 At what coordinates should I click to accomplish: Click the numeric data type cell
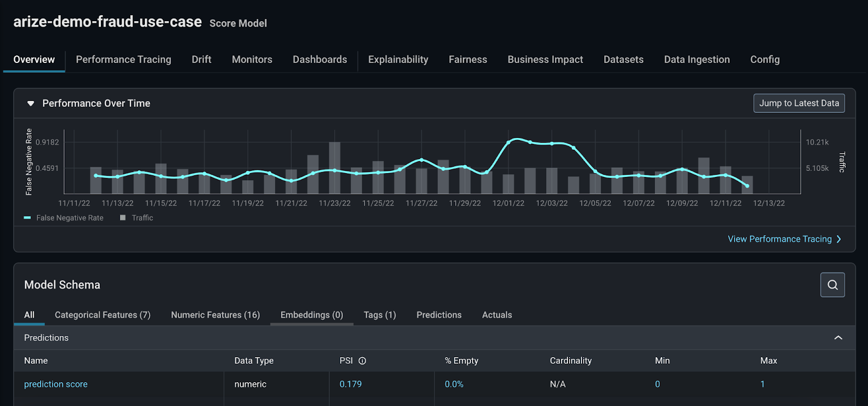250,384
